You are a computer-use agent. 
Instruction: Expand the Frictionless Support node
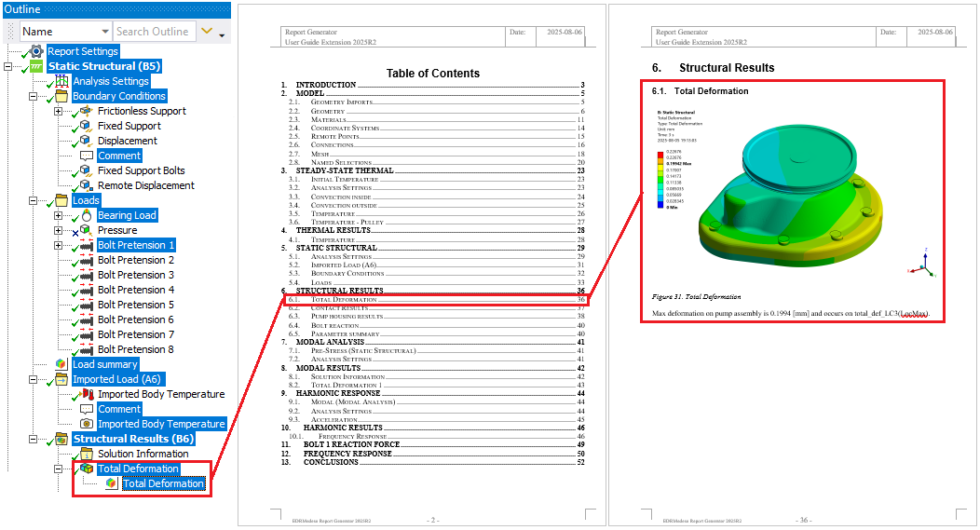click(58, 111)
